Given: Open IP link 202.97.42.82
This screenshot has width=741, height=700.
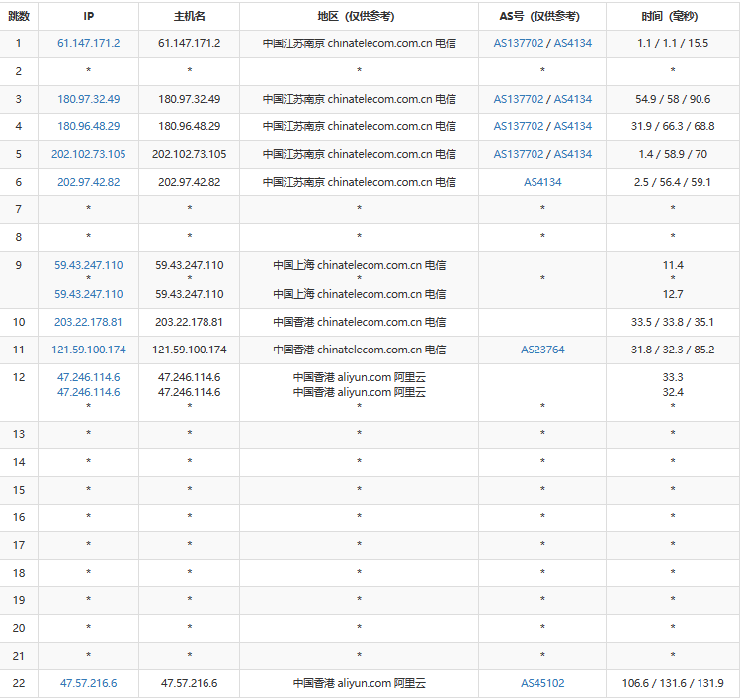Looking at the screenshot, I should (x=88, y=182).
